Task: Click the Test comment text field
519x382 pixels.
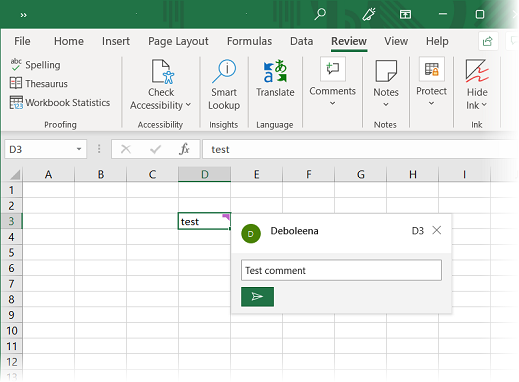Action: coord(341,270)
